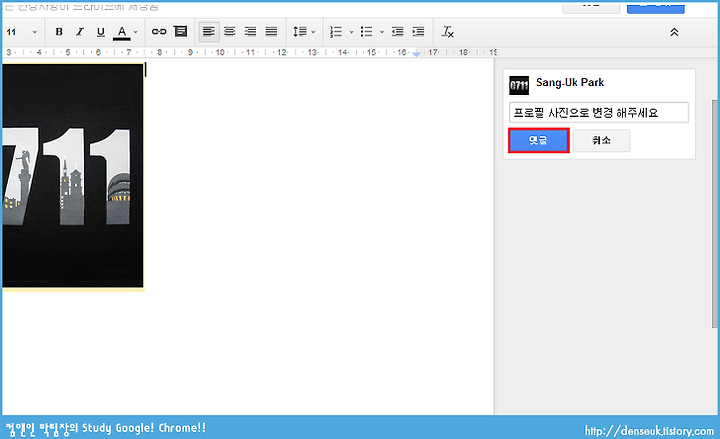Open the line spacing dropdown

coord(304,32)
